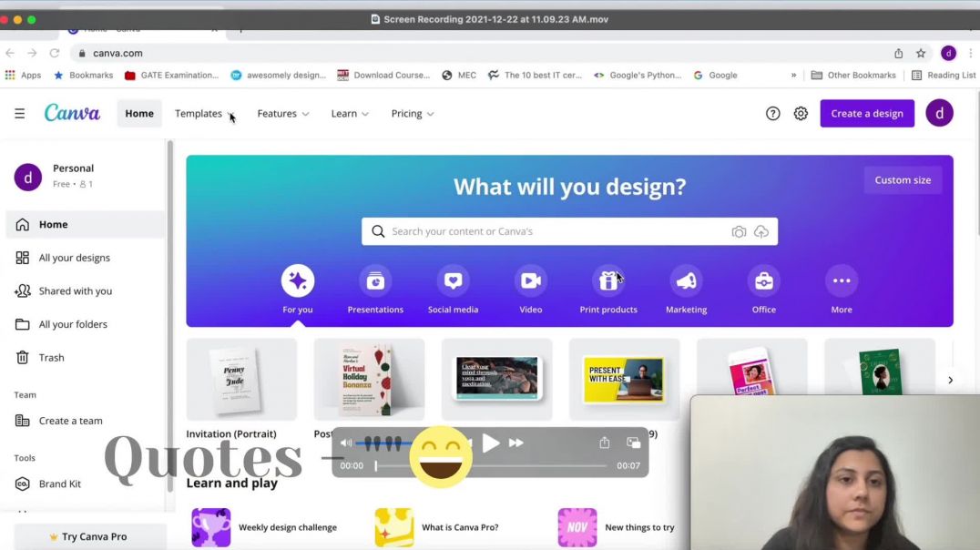Open Shared with you in sidebar
The width and height of the screenshot is (980, 550).
tap(85, 290)
